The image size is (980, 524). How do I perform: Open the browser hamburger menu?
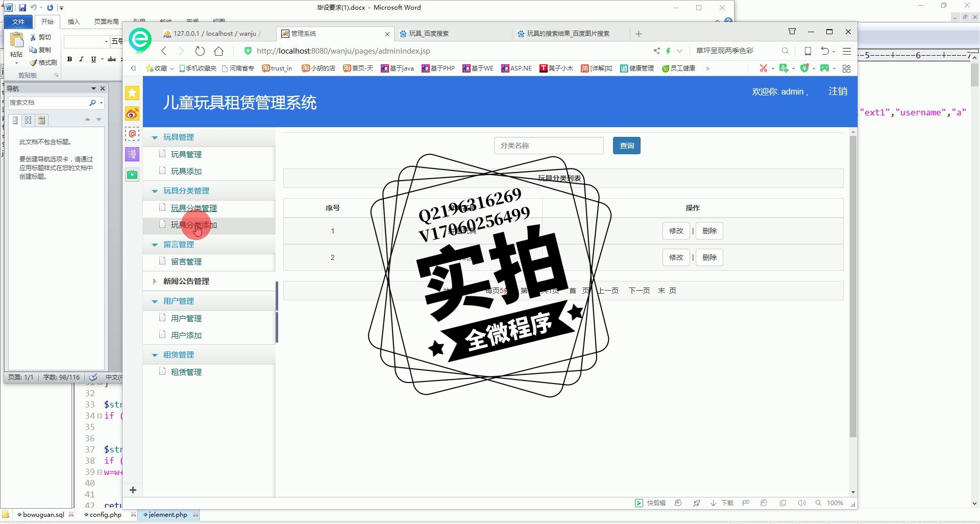click(x=847, y=51)
